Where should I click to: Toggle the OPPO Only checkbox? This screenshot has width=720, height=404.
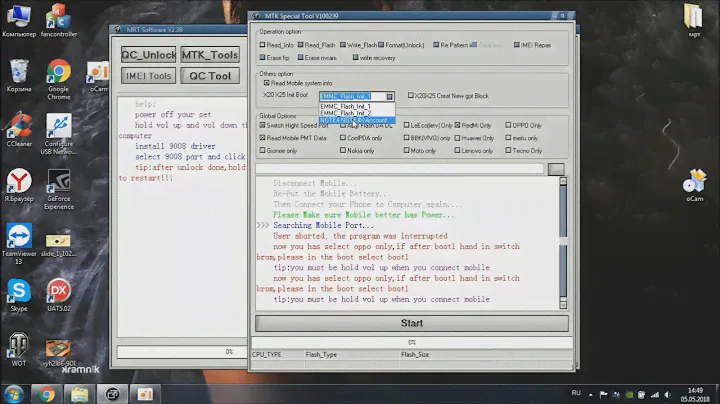point(510,126)
